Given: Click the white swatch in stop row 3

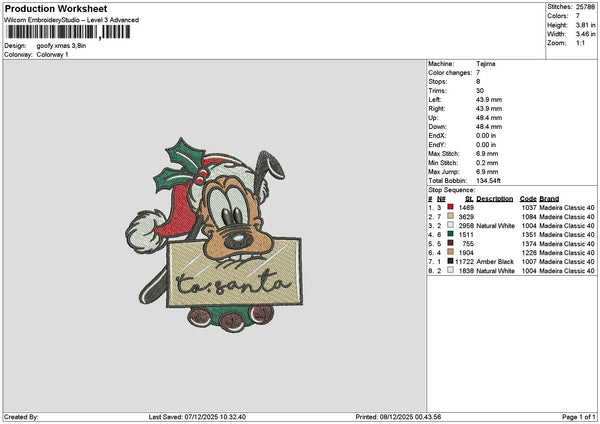Looking at the screenshot, I should coord(450,225).
